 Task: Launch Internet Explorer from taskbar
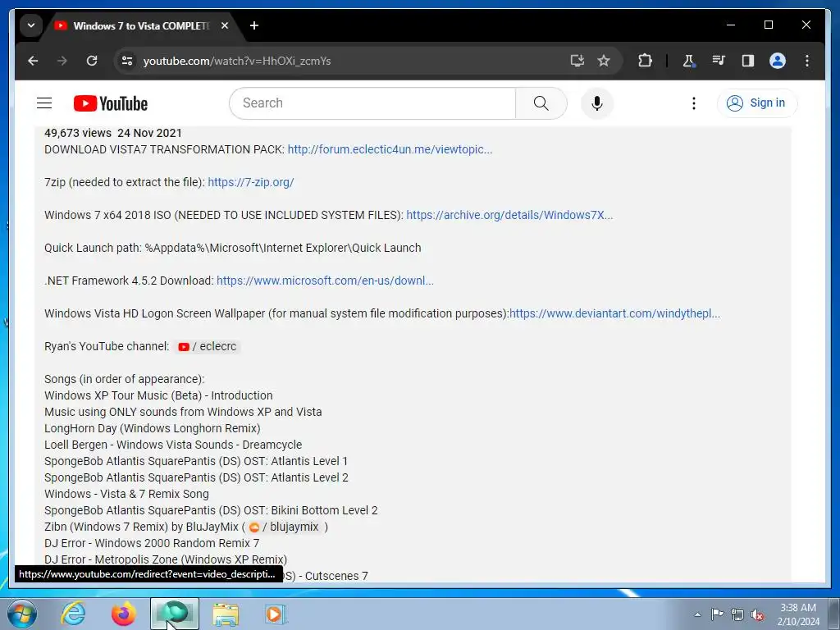[73, 614]
